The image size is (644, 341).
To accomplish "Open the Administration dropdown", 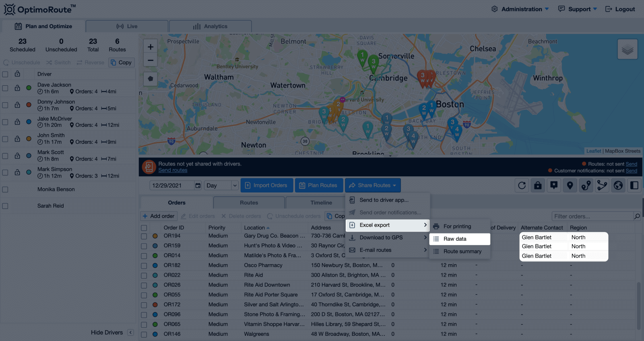I will (520, 9).
